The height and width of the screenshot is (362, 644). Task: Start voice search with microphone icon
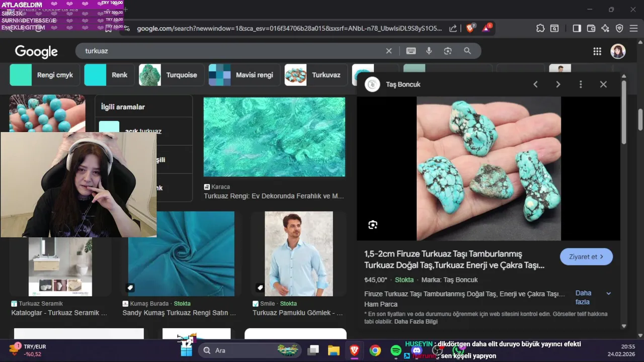coord(429,51)
